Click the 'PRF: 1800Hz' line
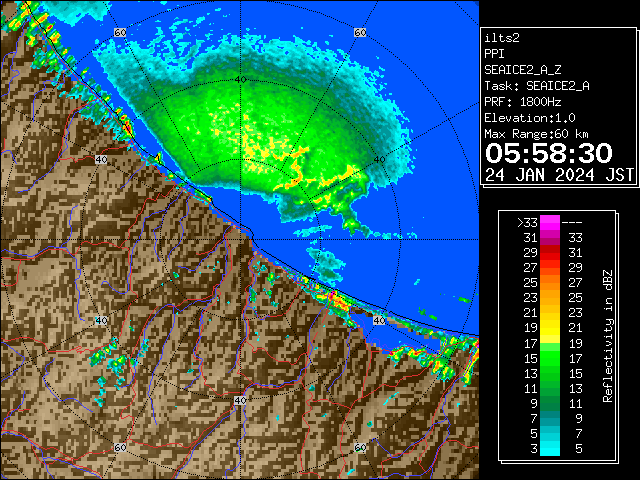 pos(523,102)
